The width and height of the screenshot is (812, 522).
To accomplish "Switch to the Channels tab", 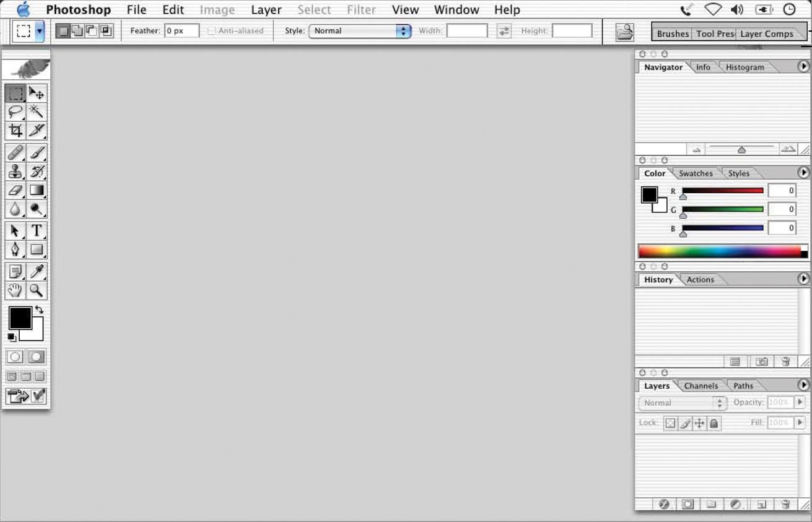I will (701, 386).
